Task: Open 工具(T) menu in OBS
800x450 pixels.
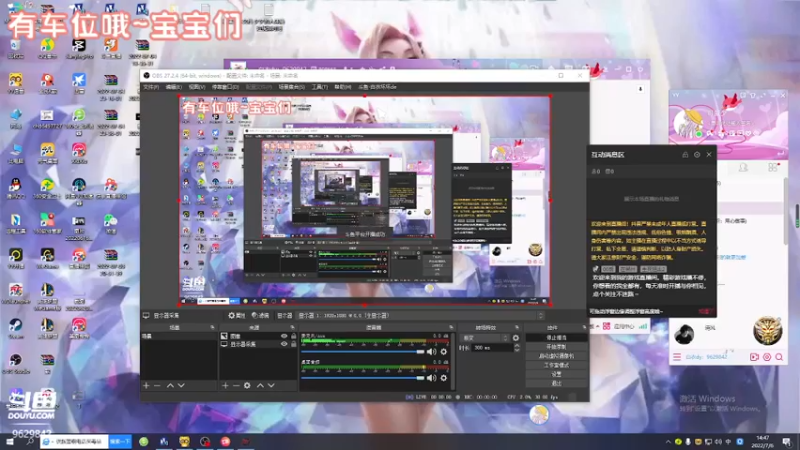Action: [x=319, y=87]
